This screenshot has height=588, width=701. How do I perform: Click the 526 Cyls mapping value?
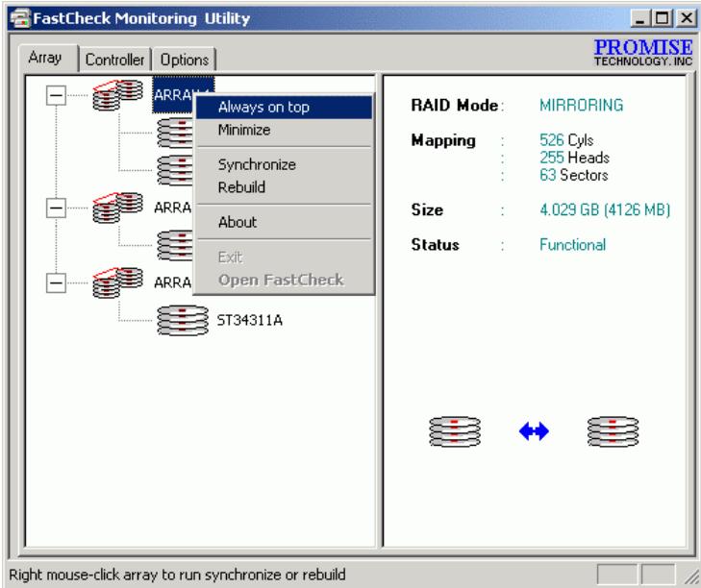point(566,140)
